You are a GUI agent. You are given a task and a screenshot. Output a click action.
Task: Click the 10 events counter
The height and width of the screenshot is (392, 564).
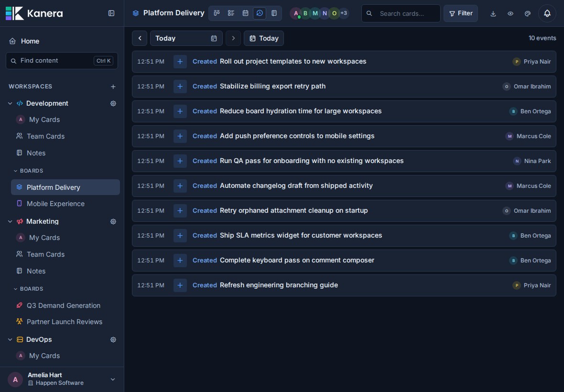(x=542, y=38)
